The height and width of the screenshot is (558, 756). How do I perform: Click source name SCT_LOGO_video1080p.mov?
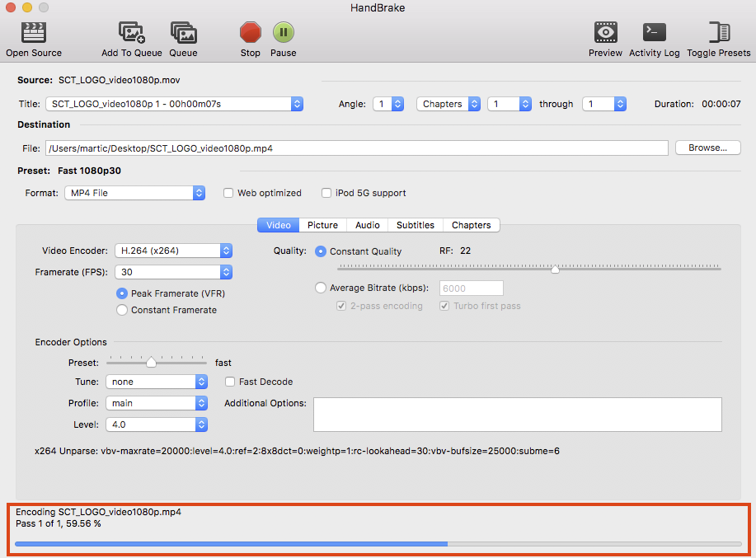point(119,80)
